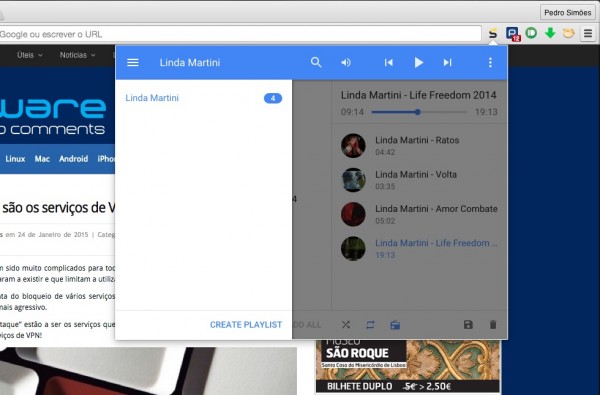This screenshot has height=395, width=600.
Task: Focus the browser URL address bar
Action: point(240,34)
